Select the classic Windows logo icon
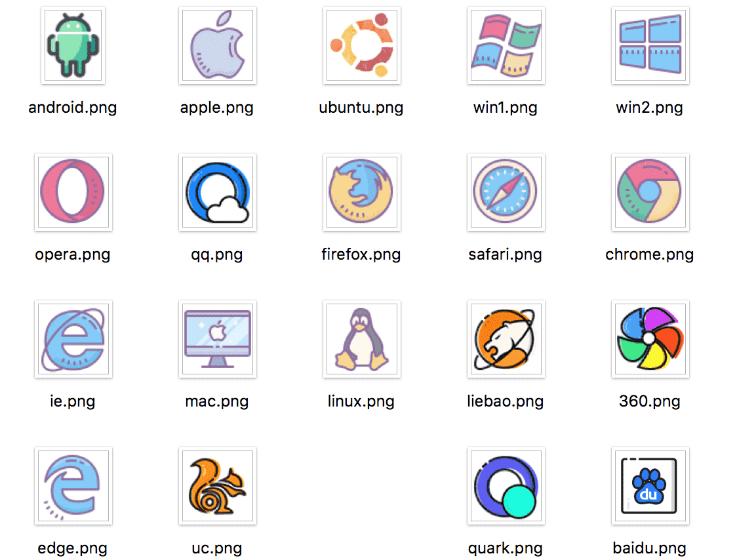This screenshot has width=737, height=560. 506,45
